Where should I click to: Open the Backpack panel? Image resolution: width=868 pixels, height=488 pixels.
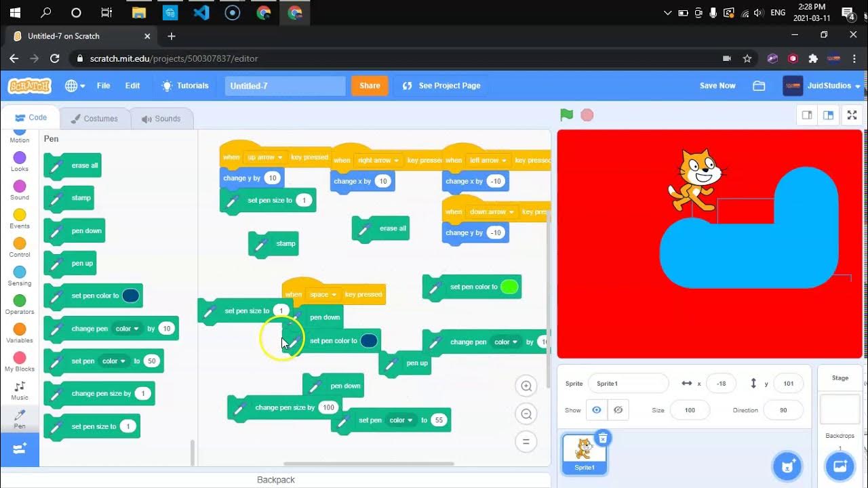pos(275,480)
